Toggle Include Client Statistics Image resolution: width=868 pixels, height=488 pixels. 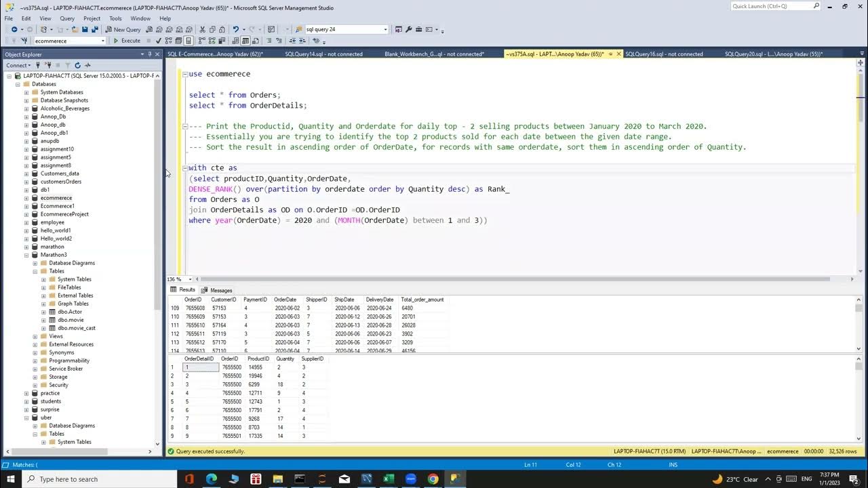click(222, 41)
